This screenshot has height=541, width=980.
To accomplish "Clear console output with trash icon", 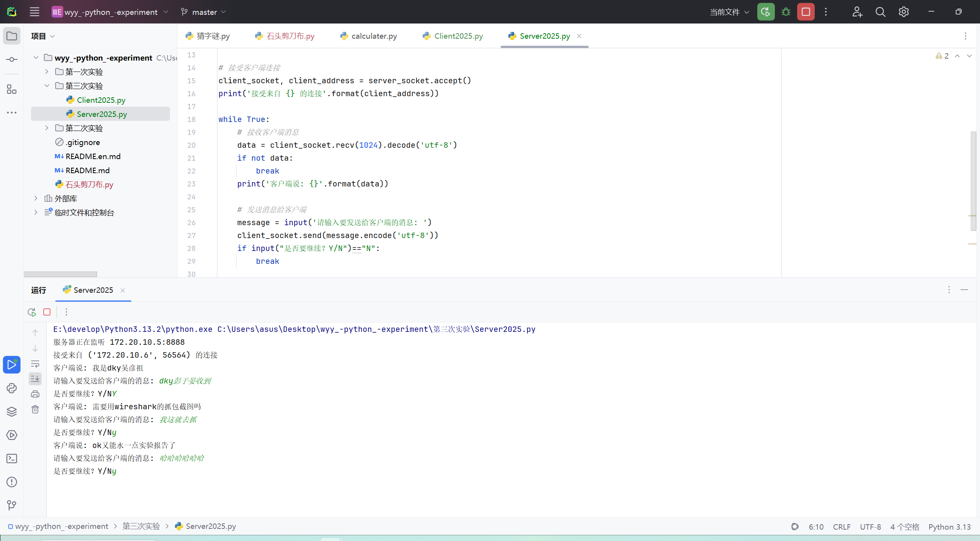I will coord(35,409).
